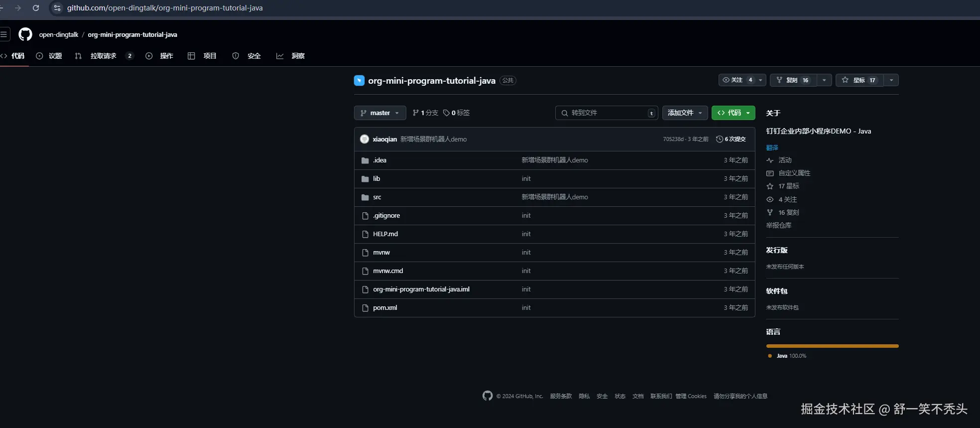Open the org-mini-program-tutorial-java.iml file

click(421, 289)
